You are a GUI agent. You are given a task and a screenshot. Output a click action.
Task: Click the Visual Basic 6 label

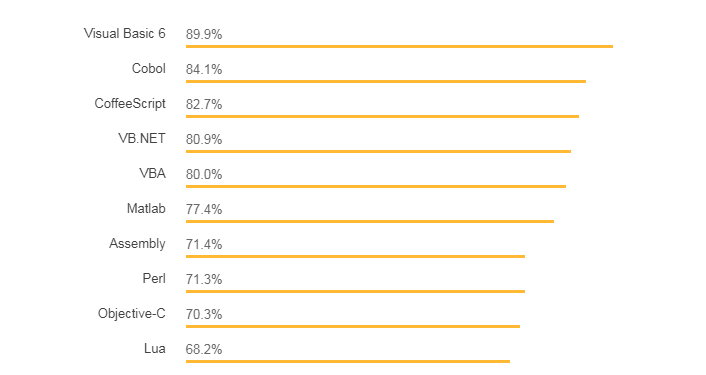[125, 34]
